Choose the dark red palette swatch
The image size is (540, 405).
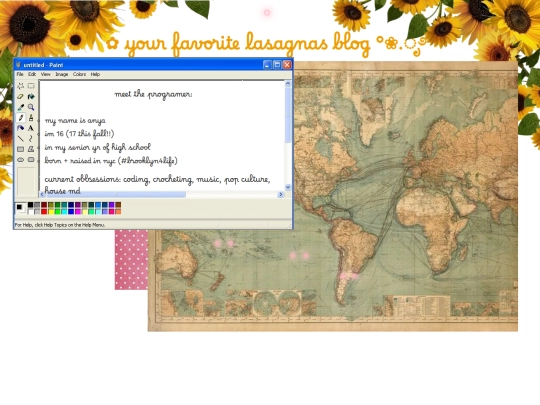click(44, 205)
